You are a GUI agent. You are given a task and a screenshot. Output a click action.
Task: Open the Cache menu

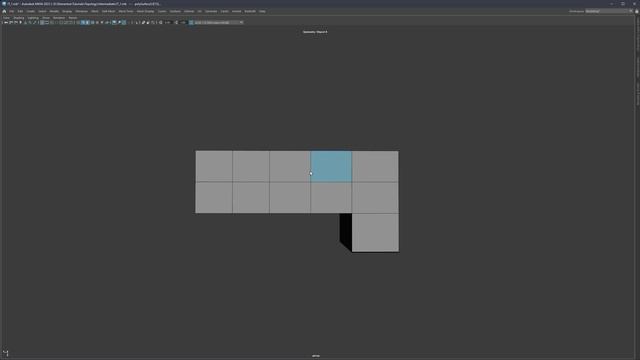pos(224,11)
